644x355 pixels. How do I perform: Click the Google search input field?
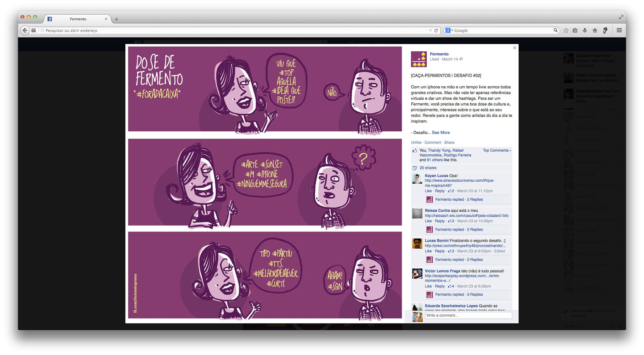(x=503, y=31)
